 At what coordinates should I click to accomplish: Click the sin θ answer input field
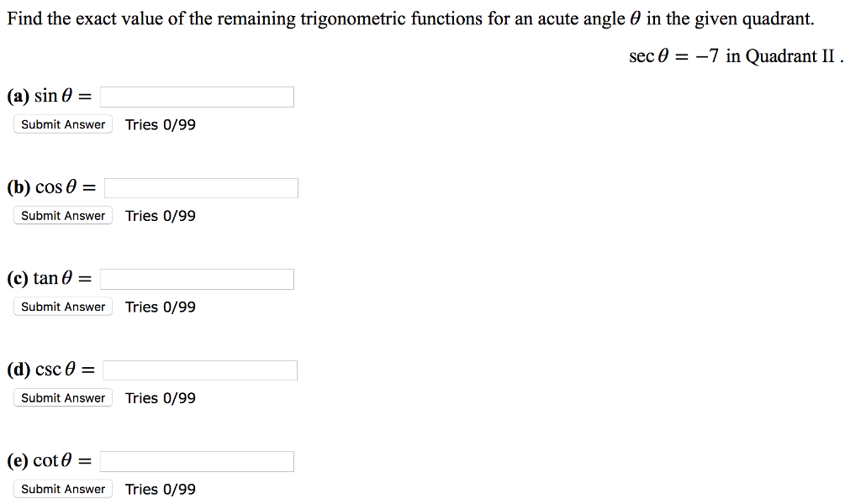[196, 96]
